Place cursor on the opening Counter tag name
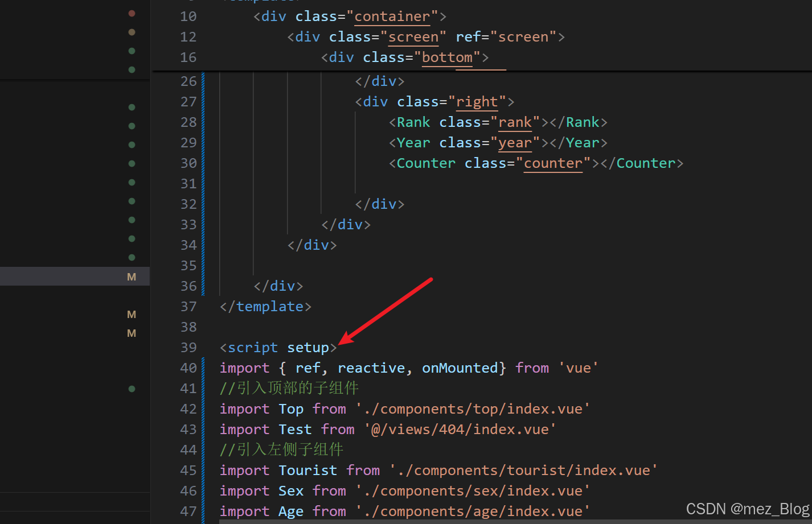The height and width of the screenshot is (524, 812). (x=426, y=163)
